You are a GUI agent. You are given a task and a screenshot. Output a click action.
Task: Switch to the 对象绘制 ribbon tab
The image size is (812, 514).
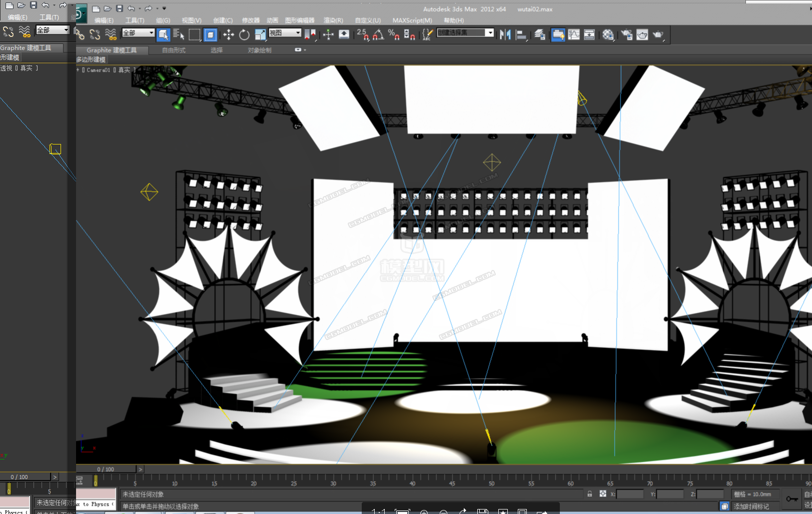[x=259, y=50]
